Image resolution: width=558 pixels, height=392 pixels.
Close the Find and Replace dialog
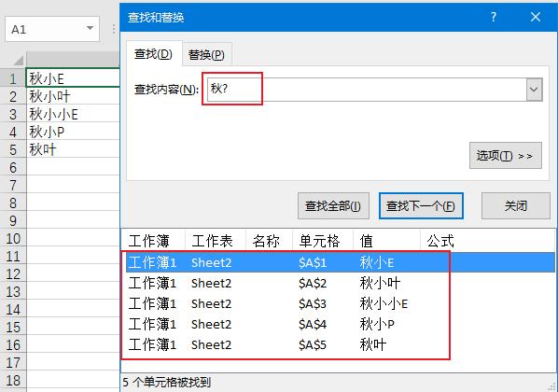tap(536, 17)
